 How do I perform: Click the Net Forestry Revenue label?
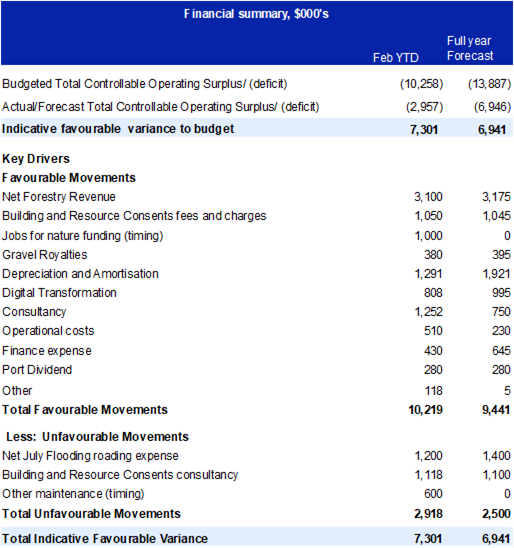coord(59,197)
